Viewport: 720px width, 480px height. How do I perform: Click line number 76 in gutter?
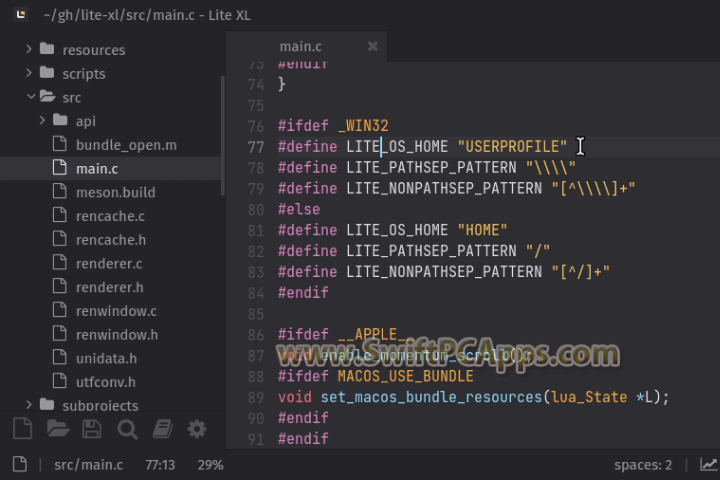[x=256, y=126]
